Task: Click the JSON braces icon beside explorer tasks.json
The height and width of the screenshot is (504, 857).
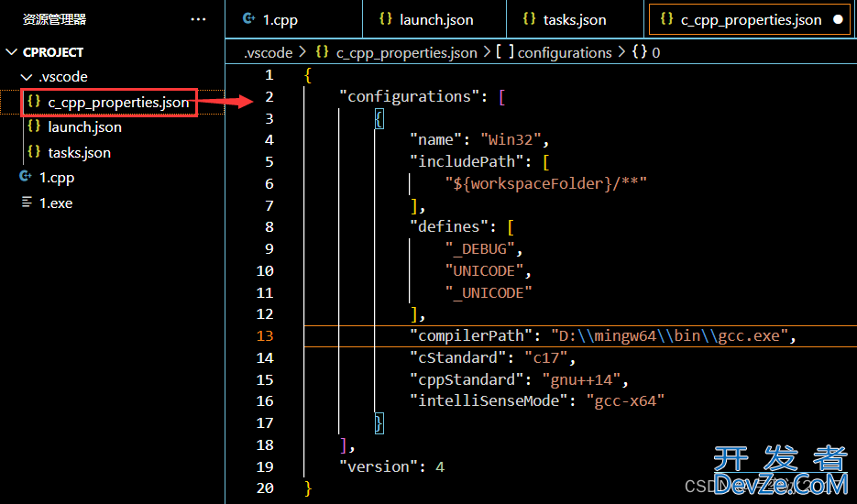Action: (34, 151)
